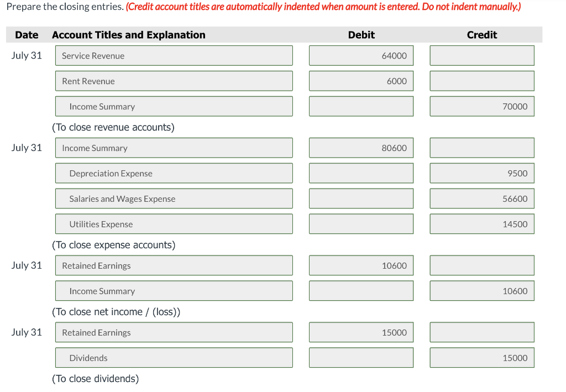Click the Depreciation Expense account title field
The image size is (566, 392).
coord(174,173)
